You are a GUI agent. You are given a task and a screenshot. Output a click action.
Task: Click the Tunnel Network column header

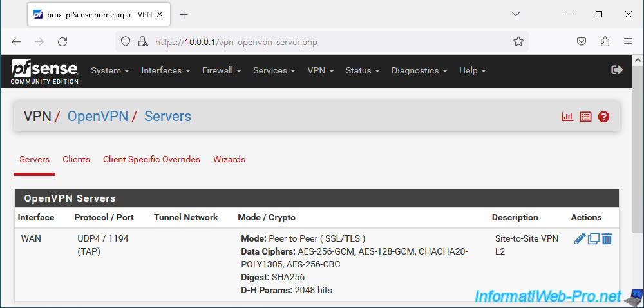(185, 217)
